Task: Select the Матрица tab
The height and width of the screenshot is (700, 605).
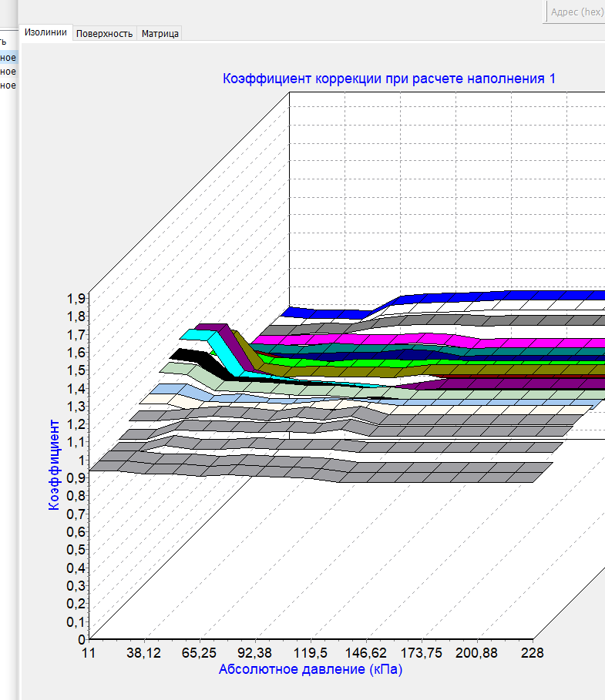Action: [160, 34]
